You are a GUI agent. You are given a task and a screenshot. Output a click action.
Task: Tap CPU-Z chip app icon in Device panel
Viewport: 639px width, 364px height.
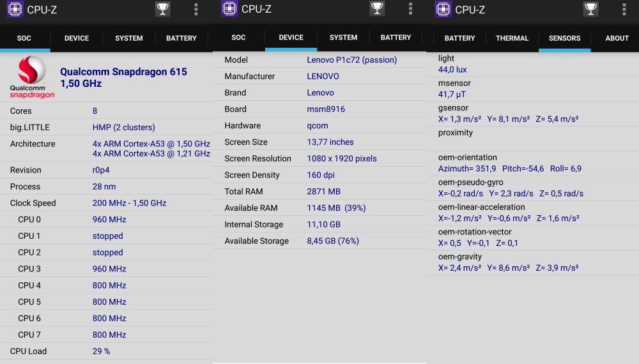pos(229,8)
